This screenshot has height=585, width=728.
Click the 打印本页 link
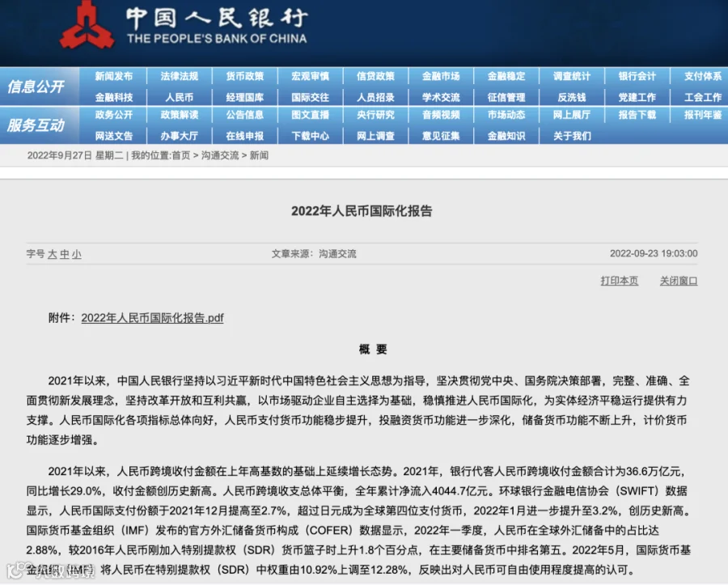point(620,281)
